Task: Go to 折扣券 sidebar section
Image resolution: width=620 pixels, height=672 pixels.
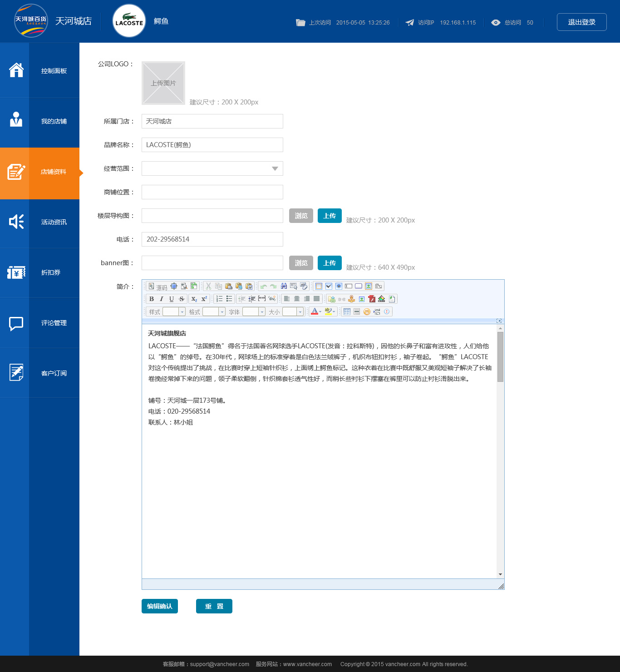Action: coord(39,272)
